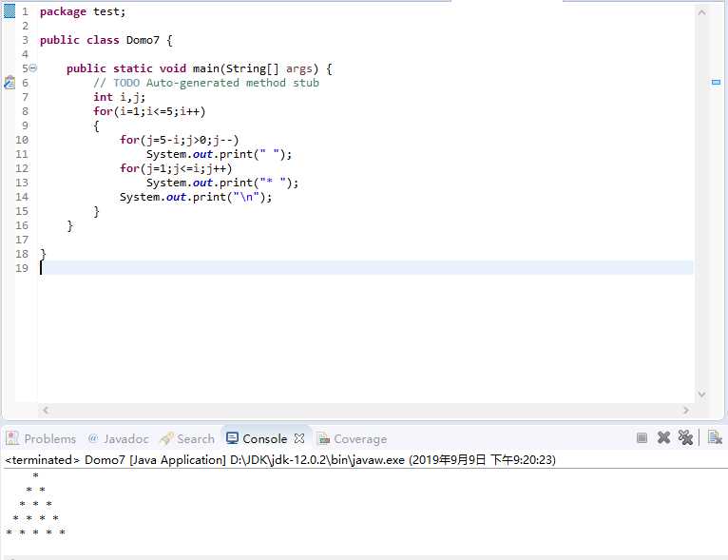
Task: Click the terminated Domo7 launch description
Action: coord(280,460)
